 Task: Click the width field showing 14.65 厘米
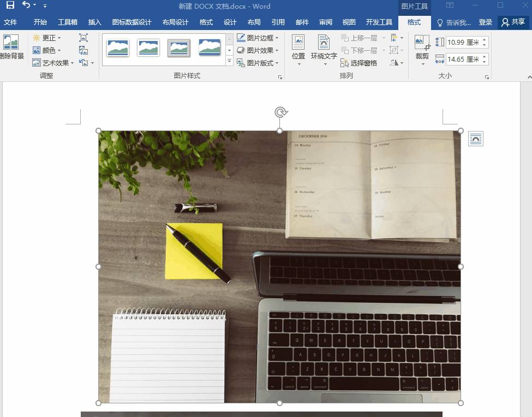tap(463, 59)
